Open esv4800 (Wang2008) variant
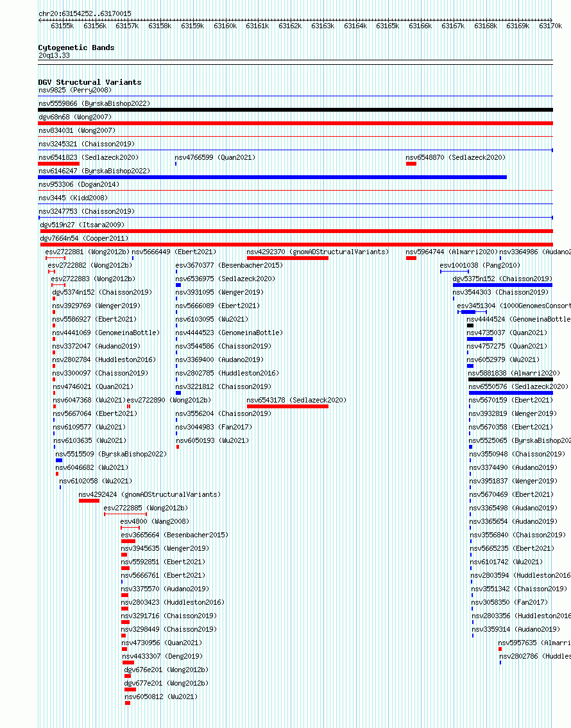Screen dimensions: 571x728 click(x=155, y=521)
